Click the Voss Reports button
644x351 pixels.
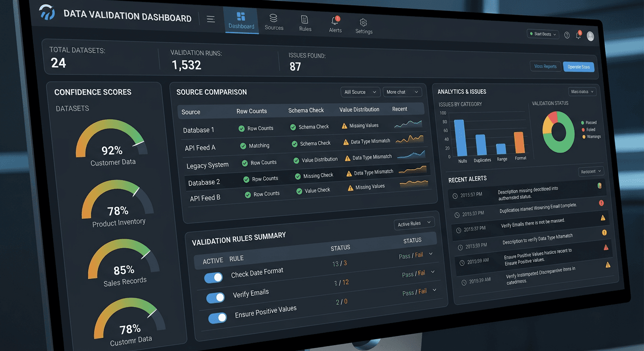545,66
